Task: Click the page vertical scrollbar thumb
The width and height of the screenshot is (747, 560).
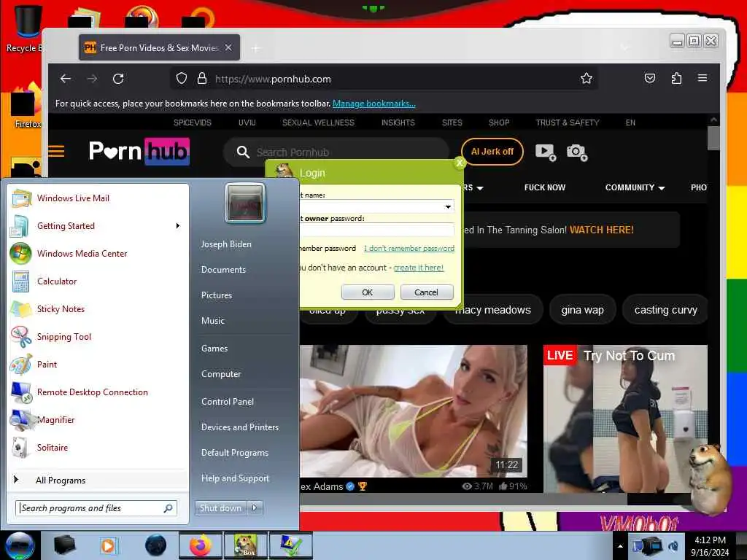Action: pos(713,138)
